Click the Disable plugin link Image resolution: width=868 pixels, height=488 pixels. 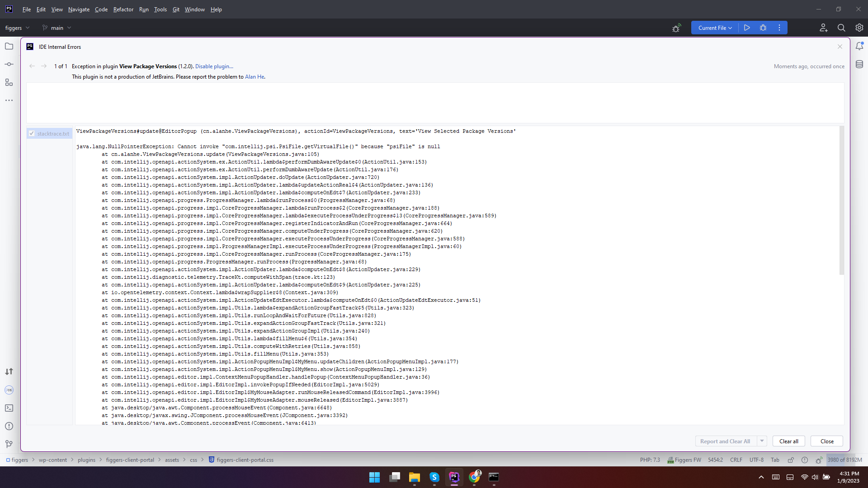click(x=214, y=66)
